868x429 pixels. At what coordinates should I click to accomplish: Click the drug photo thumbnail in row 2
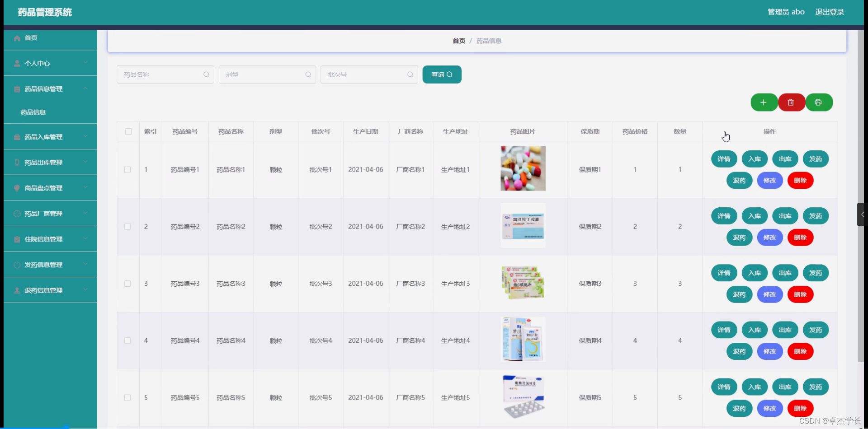click(x=523, y=224)
